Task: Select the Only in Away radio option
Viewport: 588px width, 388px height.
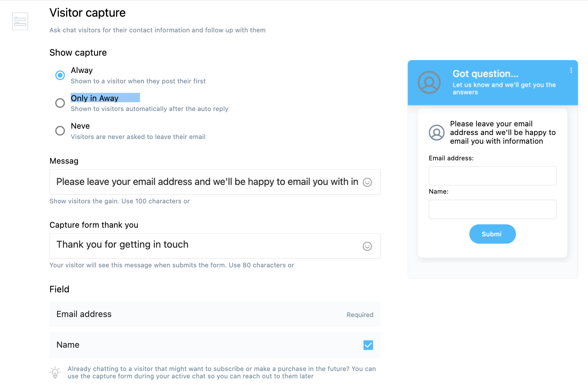Action: click(60, 103)
